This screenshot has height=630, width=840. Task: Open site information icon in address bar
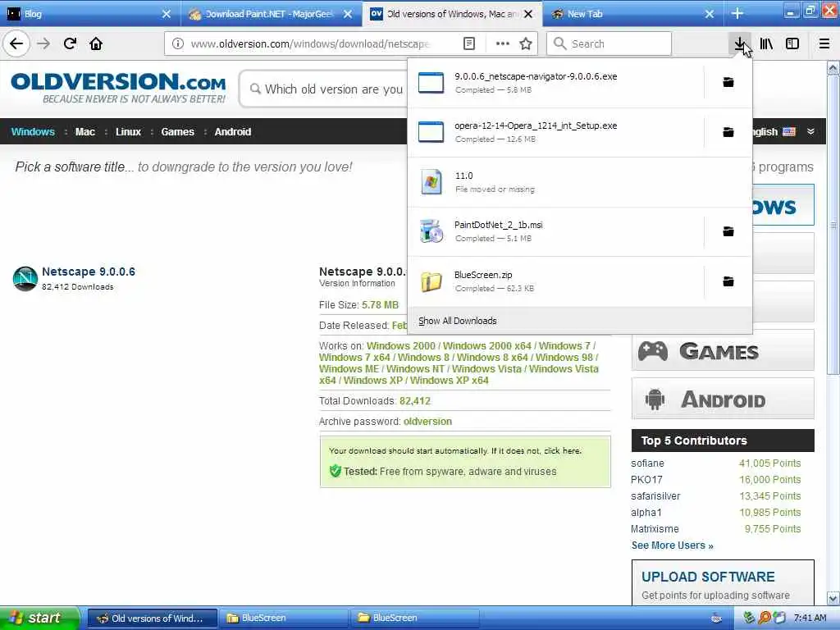tap(178, 43)
